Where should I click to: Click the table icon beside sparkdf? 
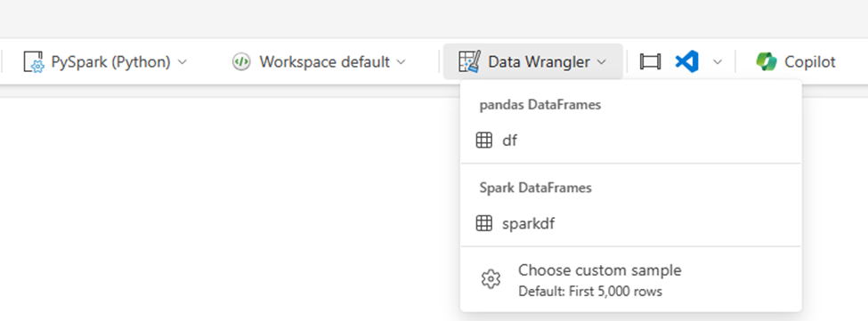(483, 224)
